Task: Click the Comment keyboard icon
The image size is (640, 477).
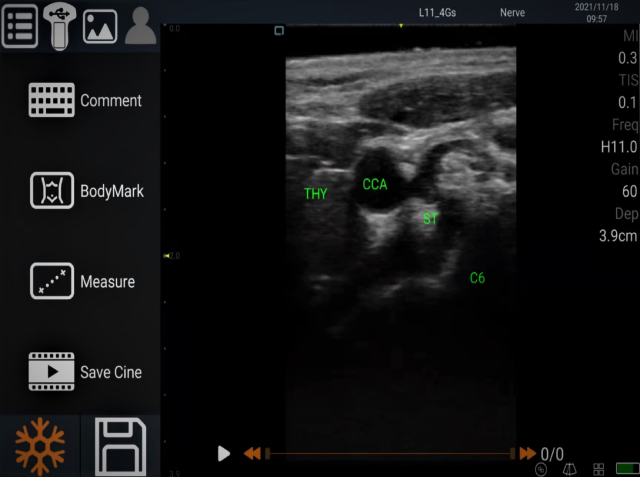Action: click(52, 101)
